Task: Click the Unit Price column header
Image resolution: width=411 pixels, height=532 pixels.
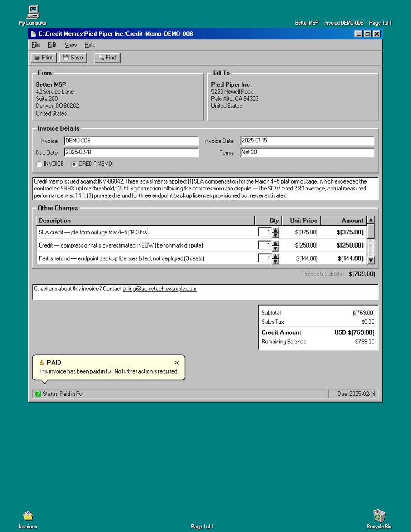Action: point(301,221)
